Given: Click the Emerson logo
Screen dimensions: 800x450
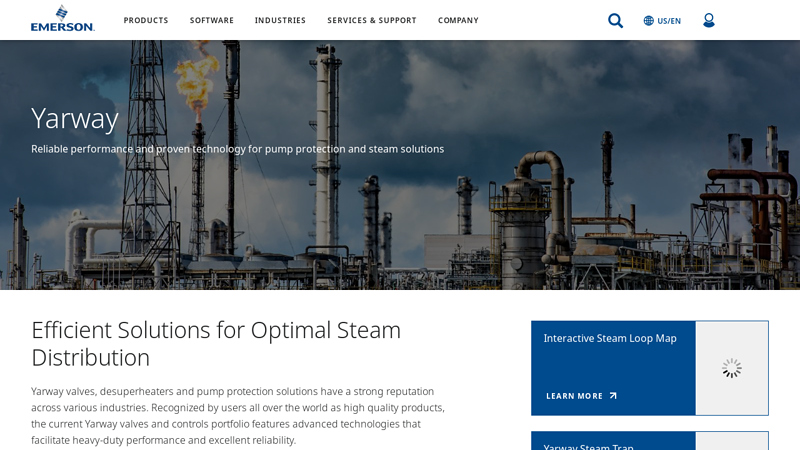Looking at the screenshot, I should coord(62,19).
